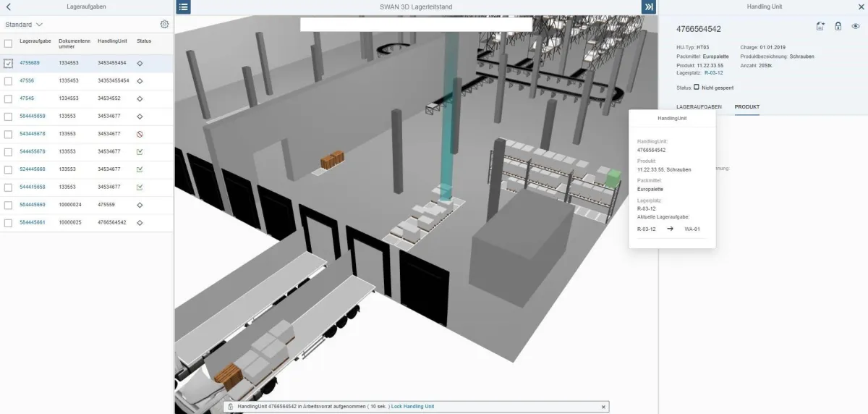Open Lagerplatz link R-03-12
This screenshot has height=414, width=868.
pyautogui.click(x=713, y=72)
